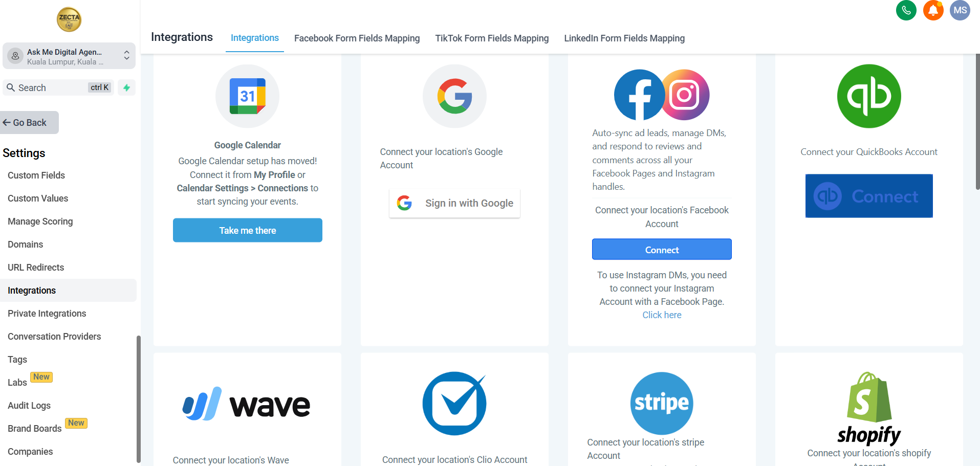This screenshot has width=980, height=466.
Task: Click the Clio checkmark logo
Action: (x=454, y=404)
